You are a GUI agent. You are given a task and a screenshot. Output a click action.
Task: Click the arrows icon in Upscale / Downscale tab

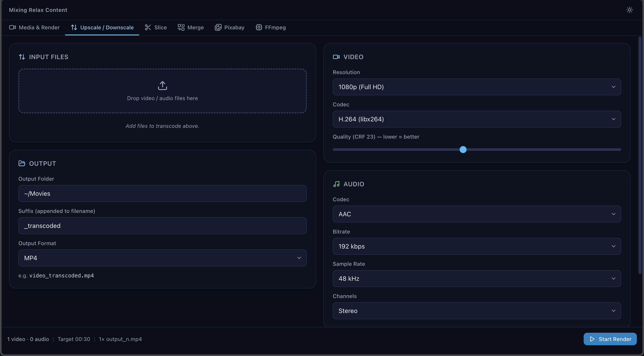[74, 27]
